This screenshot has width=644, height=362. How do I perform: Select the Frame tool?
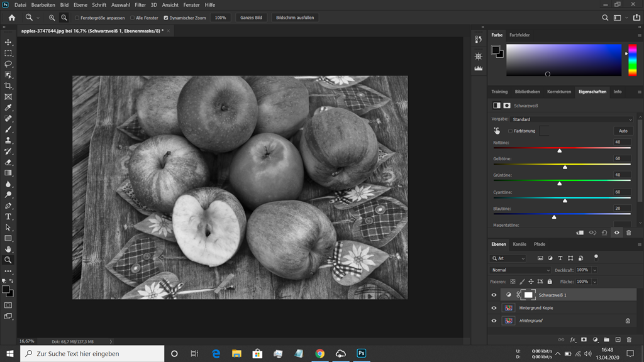pyautogui.click(x=8, y=97)
